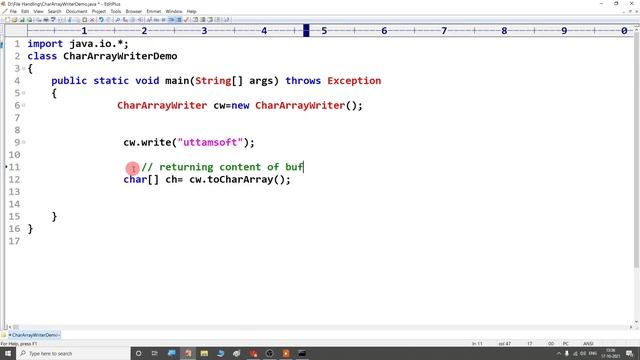Open the notification center icon
This screenshot has width=640, height=360.
pyautogui.click(x=630, y=353)
